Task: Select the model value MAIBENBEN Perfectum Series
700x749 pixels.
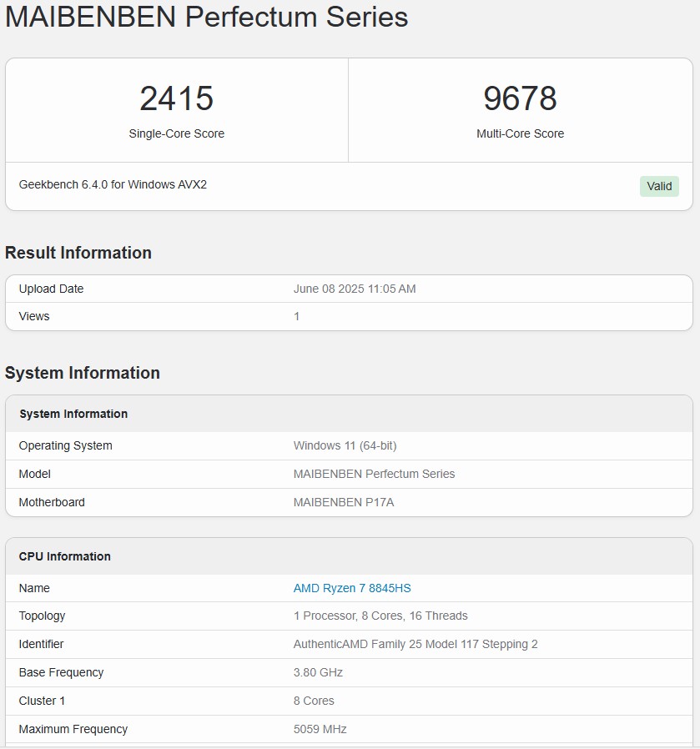Action: (x=374, y=474)
